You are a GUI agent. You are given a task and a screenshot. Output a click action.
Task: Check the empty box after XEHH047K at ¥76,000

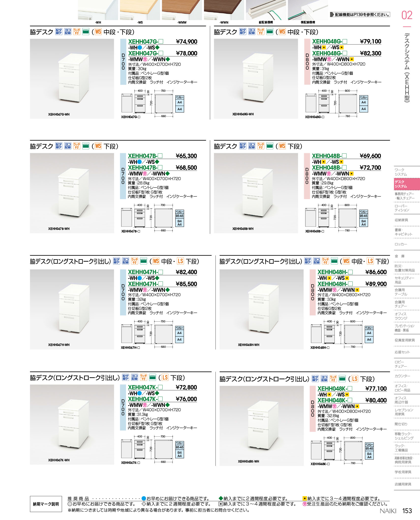click(x=160, y=399)
